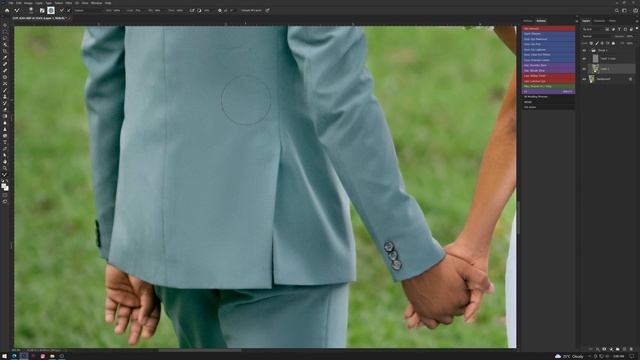Screen dimensions: 640x360
Task: Click Create new group icon
Action: point(618,349)
